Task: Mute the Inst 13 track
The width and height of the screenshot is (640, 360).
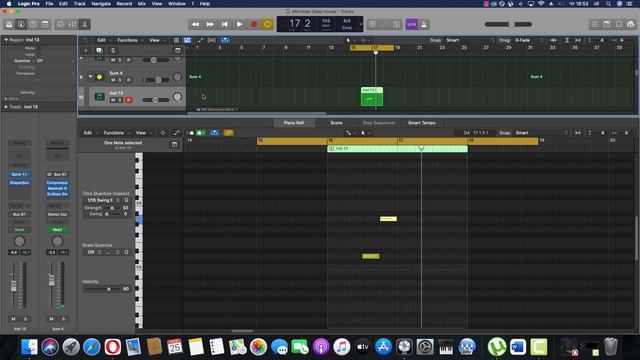Action: tap(113, 100)
